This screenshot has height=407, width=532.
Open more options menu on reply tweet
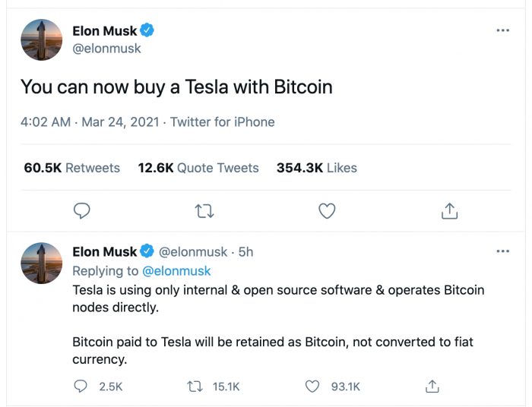503,251
